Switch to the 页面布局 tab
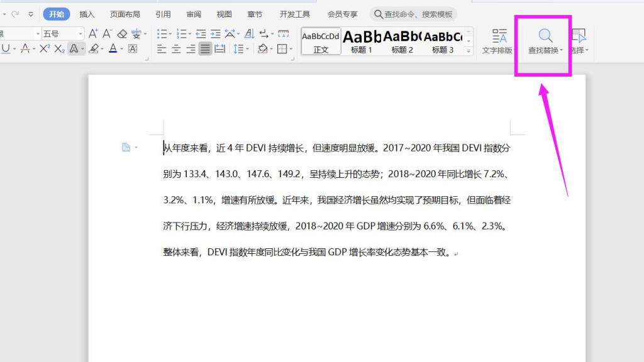This screenshot has height=362, width=644. click(125, 14)
